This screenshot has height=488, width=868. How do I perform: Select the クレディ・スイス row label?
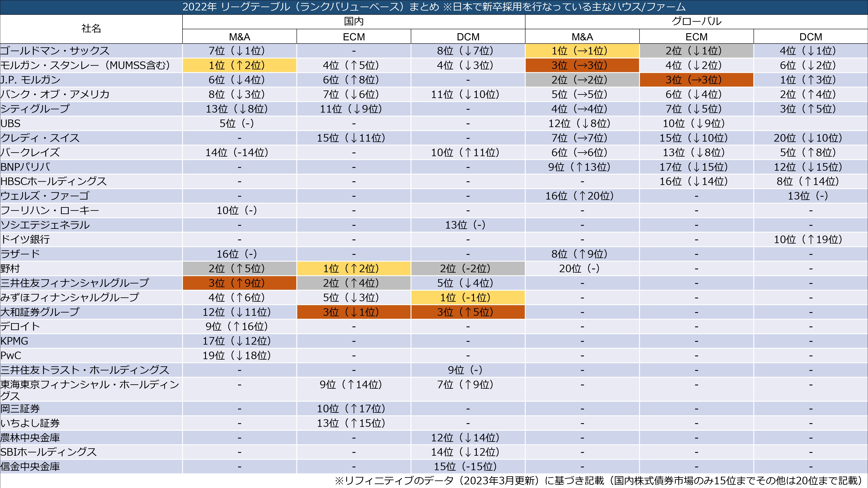pyautogui.click(x=40, y=138)
